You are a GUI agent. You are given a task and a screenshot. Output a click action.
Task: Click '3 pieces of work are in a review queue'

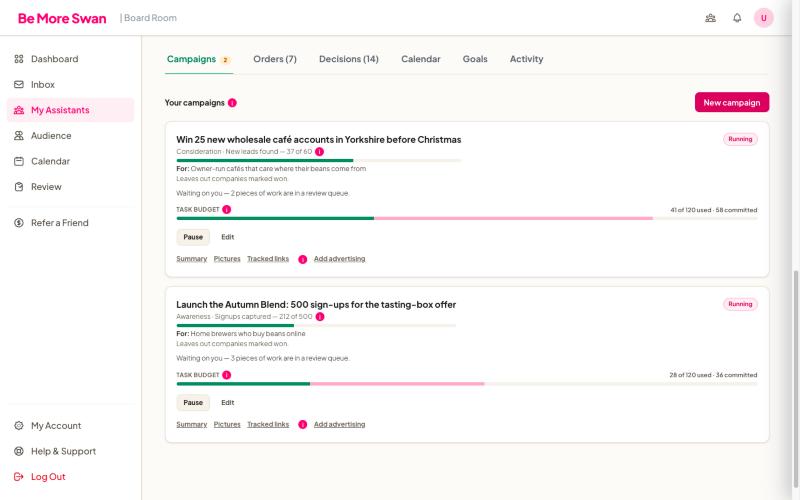tap(289, 359)
